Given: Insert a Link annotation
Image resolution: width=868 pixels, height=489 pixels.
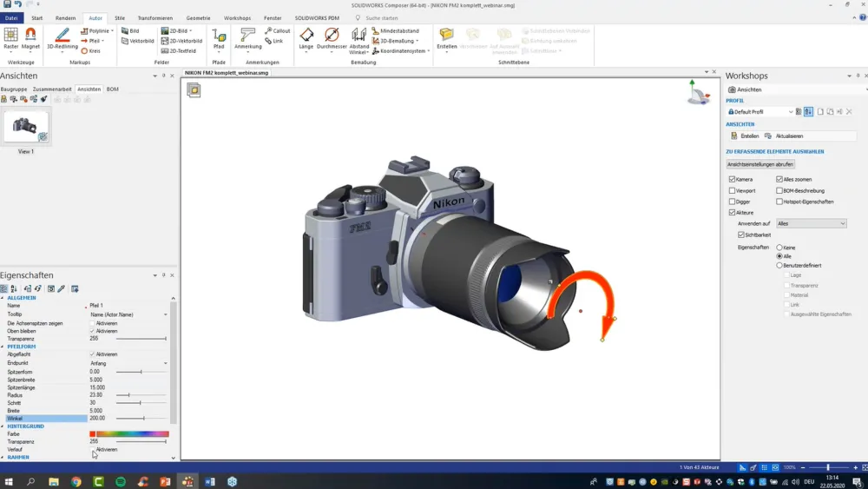Looking at the screenshot, I should pos(274,41).
